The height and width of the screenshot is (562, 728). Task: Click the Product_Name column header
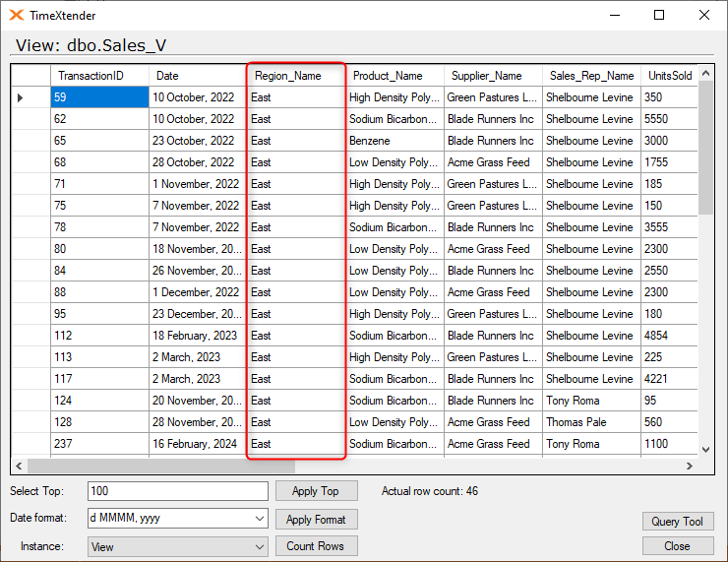pos(394,76)
